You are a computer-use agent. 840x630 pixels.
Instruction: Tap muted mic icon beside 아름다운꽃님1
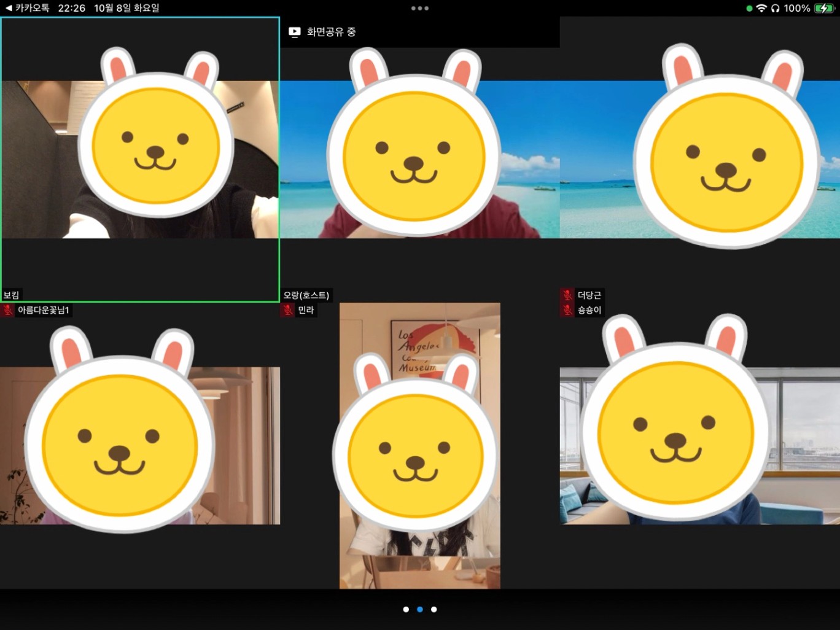click(x=8, y=310)
